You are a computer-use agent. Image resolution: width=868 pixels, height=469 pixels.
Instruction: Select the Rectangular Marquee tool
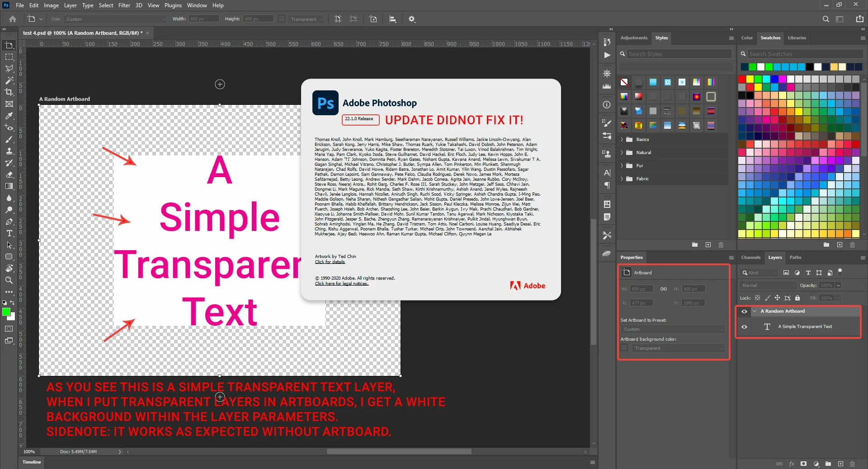point(9,57)
